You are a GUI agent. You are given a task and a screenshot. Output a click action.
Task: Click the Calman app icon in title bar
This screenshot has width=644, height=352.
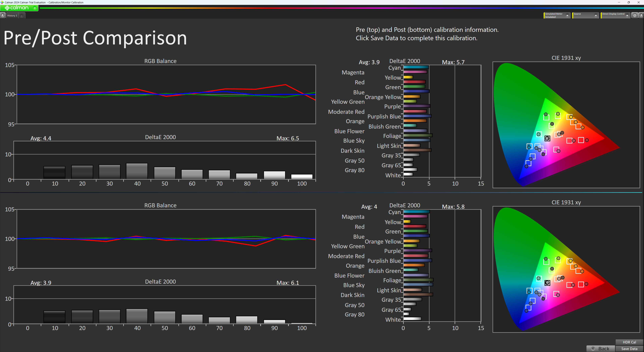click(x=2, y=2)
